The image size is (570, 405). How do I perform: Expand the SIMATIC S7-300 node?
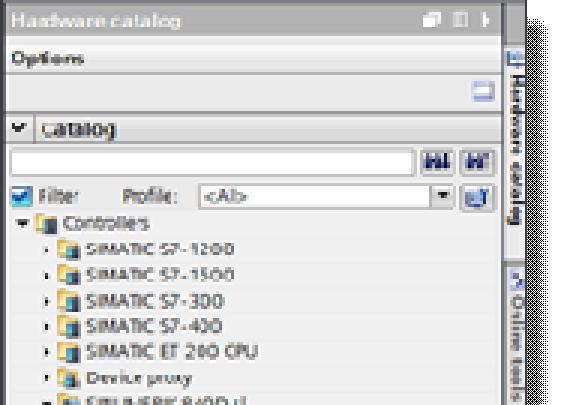46,301
